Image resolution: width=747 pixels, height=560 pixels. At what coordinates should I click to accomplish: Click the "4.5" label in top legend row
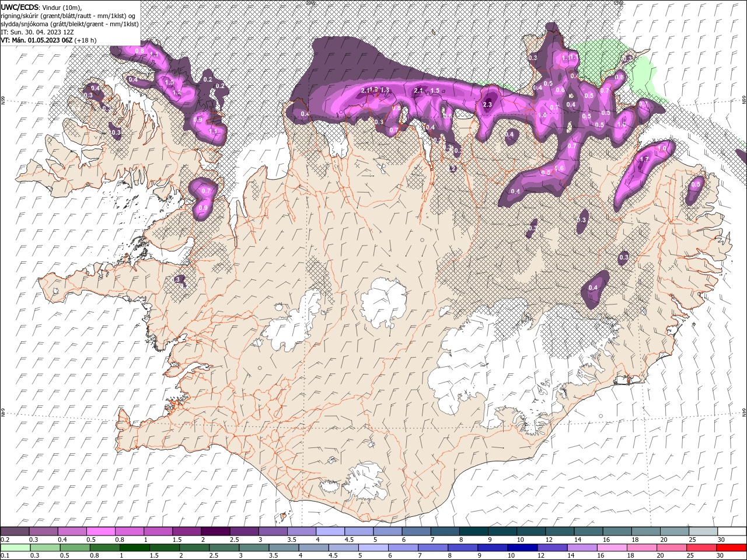pos(349,540)
